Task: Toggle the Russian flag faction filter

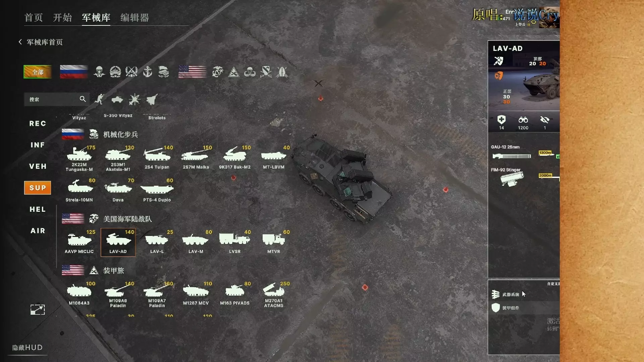Action: (74, 72)
